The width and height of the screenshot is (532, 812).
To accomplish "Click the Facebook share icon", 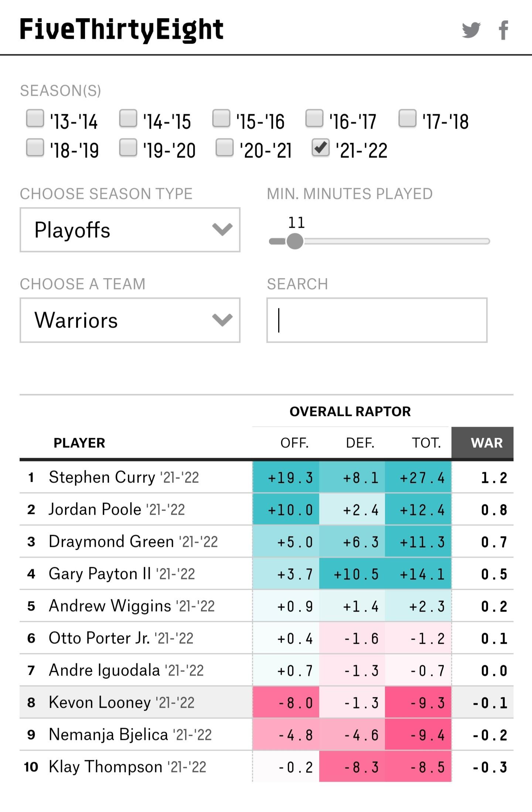I will (x=503, y=30).
